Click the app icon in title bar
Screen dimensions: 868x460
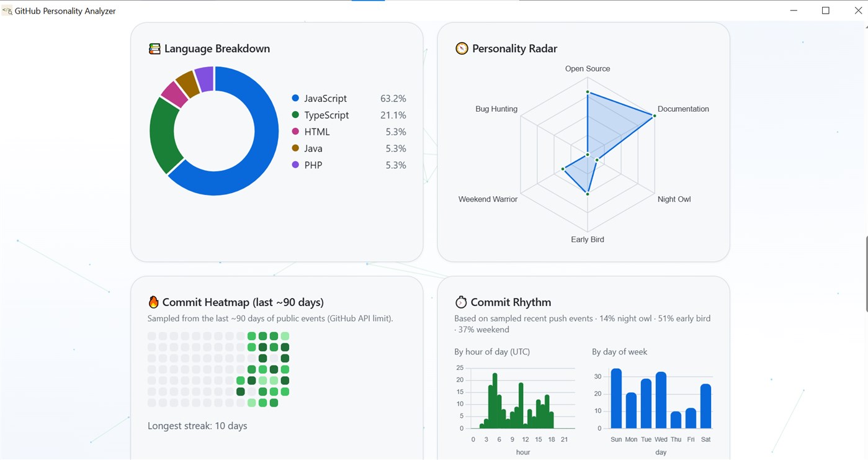tap(7, 11)
